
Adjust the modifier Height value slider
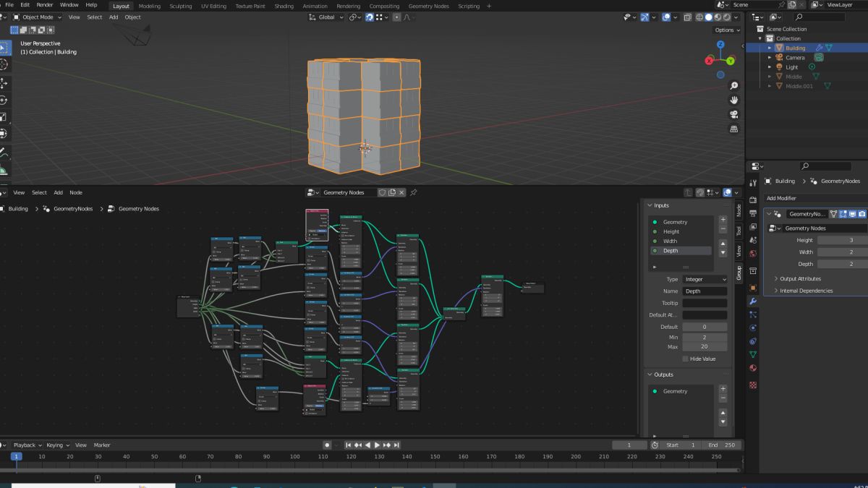coord(842,240)
